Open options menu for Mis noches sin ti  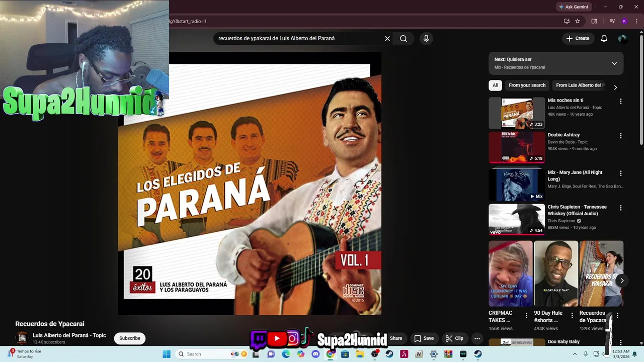coord(620,101)
